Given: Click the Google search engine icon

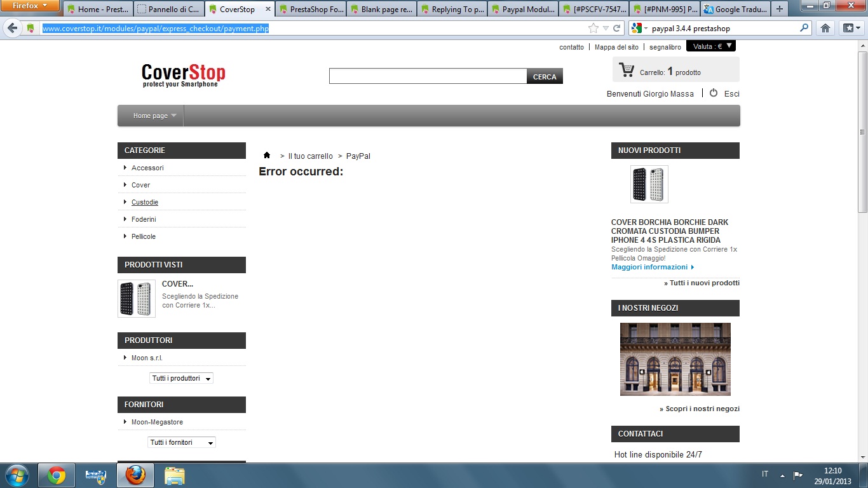Looking at the screenshot, I should pos(637,28).
